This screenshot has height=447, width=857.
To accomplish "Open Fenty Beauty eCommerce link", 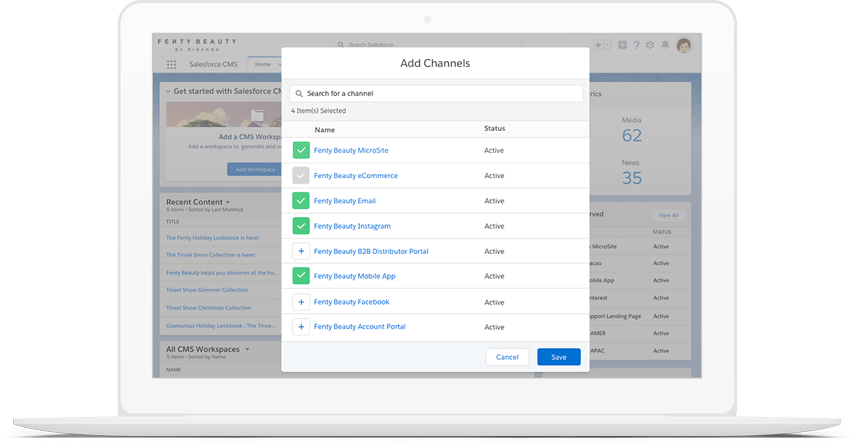I will (x=356, y=175).
